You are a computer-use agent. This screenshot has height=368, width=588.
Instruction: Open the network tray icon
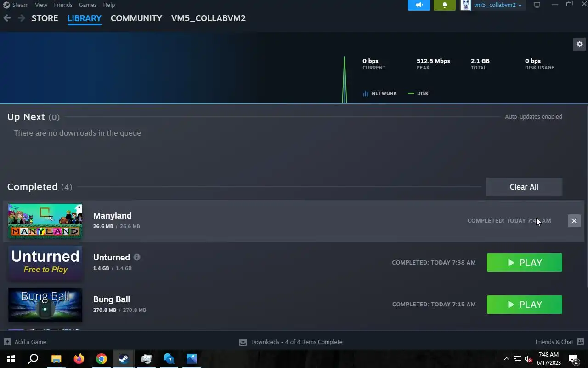[517, 359]
